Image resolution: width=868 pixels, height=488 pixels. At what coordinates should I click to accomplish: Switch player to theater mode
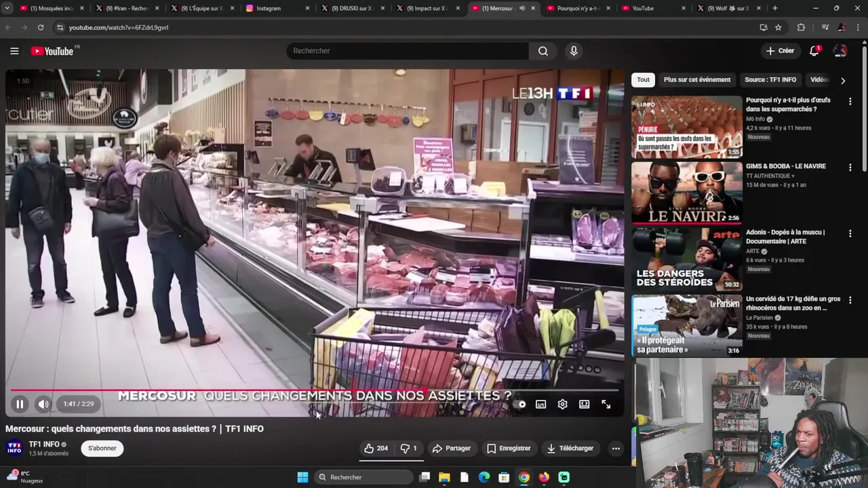click(584, 404)
